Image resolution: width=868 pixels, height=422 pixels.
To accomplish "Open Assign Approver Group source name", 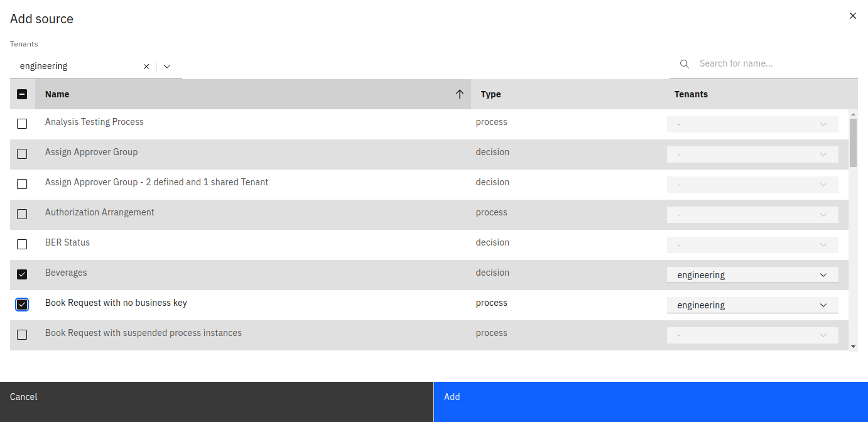I will pyautogui.click(x=91, y=152).
